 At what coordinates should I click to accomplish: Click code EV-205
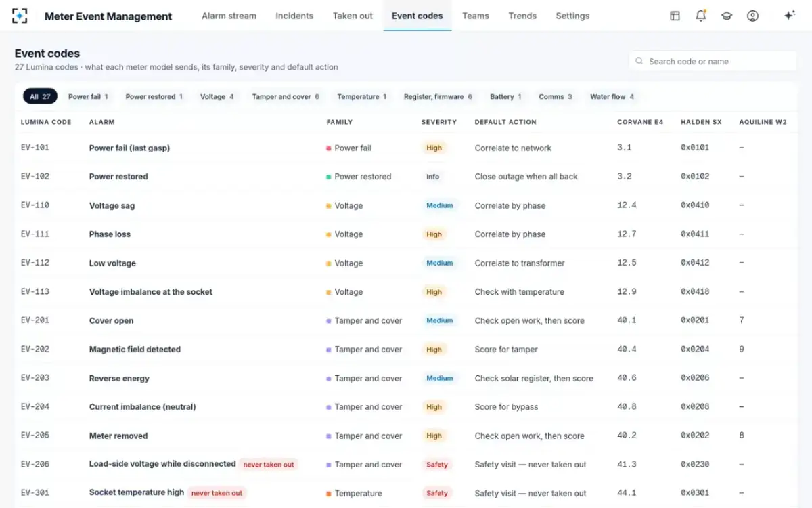point(35,436)
